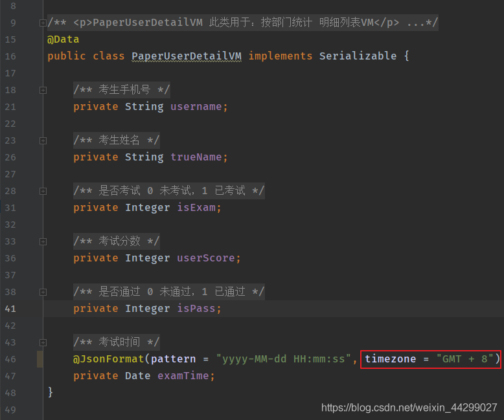Click the highlighted timezone parameter
504x420 pixels.
click(390, 359)
